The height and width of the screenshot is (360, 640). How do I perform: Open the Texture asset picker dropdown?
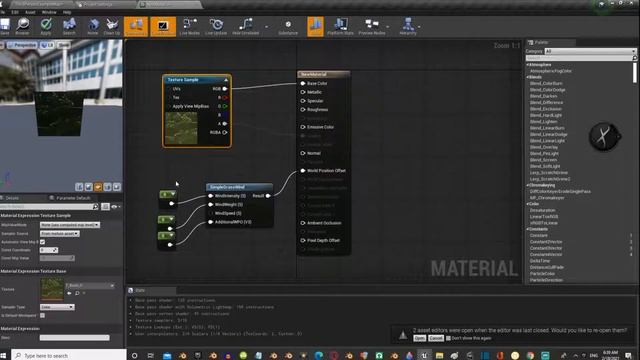point(90,285)
